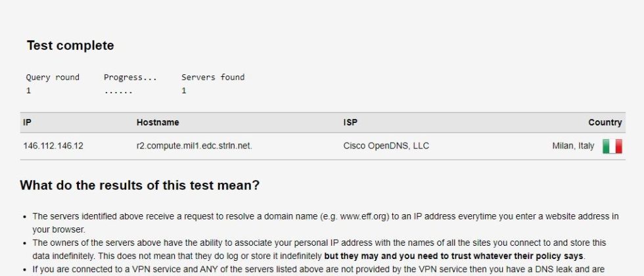
Task: Click the Country column header
Action: (x=605, y=122)
